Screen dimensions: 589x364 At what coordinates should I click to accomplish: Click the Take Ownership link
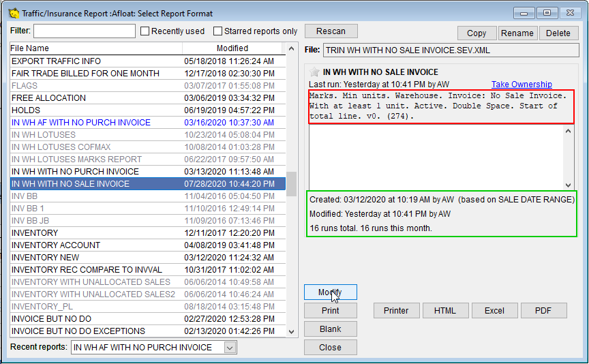[522, 84]
